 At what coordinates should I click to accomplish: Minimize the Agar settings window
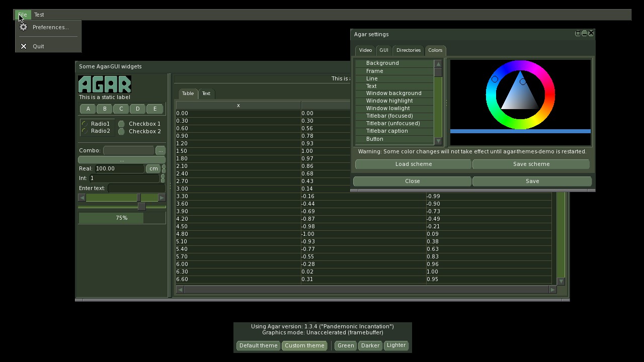585,33
